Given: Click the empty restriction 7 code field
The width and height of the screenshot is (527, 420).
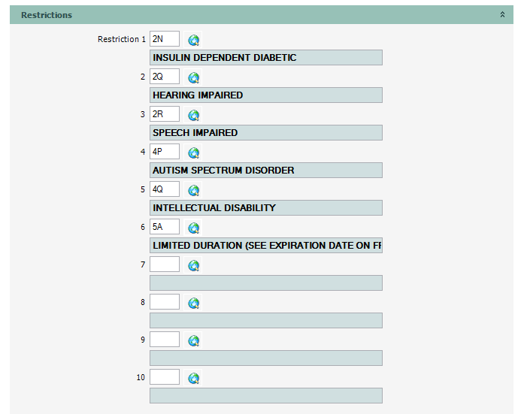Looking at the screenshot, I should [x=165, y=264].
